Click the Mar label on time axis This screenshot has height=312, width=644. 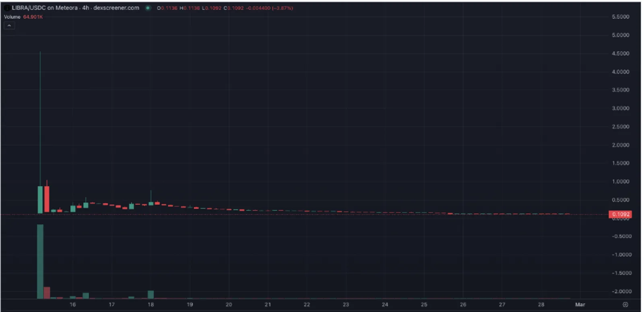point(580,304)
